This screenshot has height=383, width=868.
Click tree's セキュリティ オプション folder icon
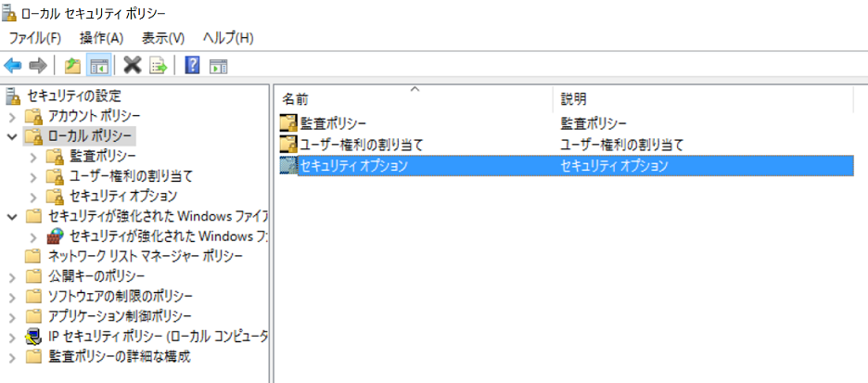click(x=56, y=196)
